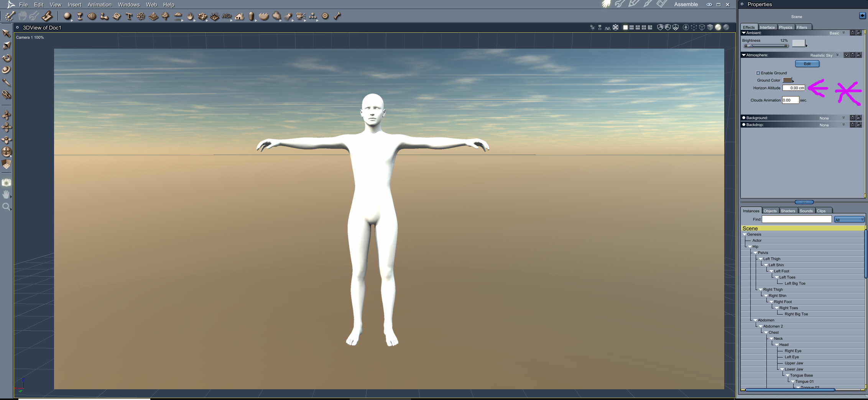Toggle the eye icon beside Assemble

click(709, 5)
